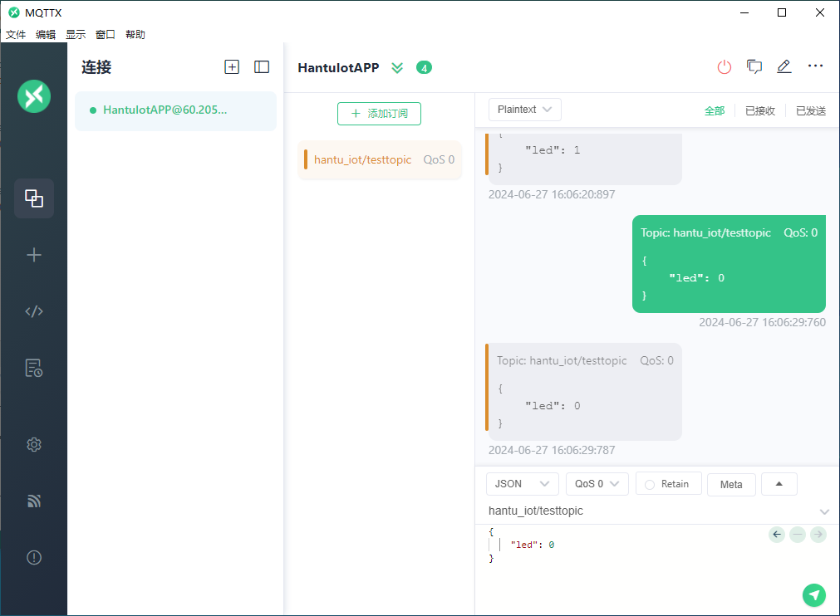840x616 pixels.
Task: Open the 窗口 menu
Action: (105, 35)
